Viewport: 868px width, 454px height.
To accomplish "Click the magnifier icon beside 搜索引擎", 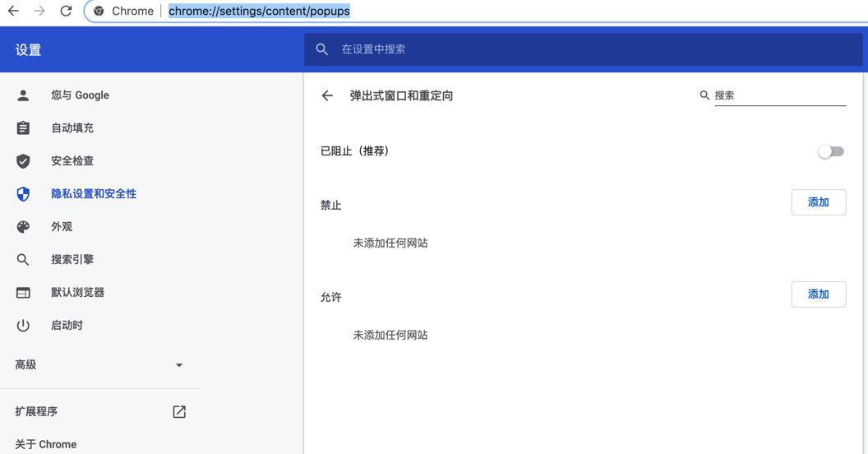I will [23, 260].
